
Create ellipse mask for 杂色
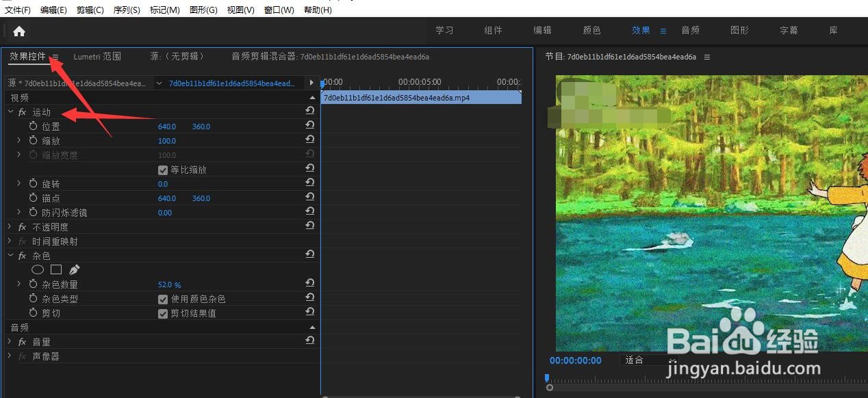coord(38,269)
